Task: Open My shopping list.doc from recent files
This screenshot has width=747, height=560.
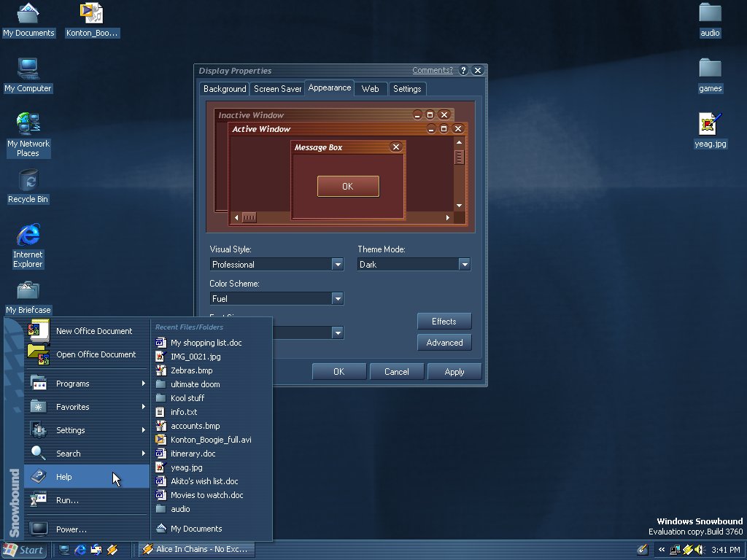Action: click(212, 343)
